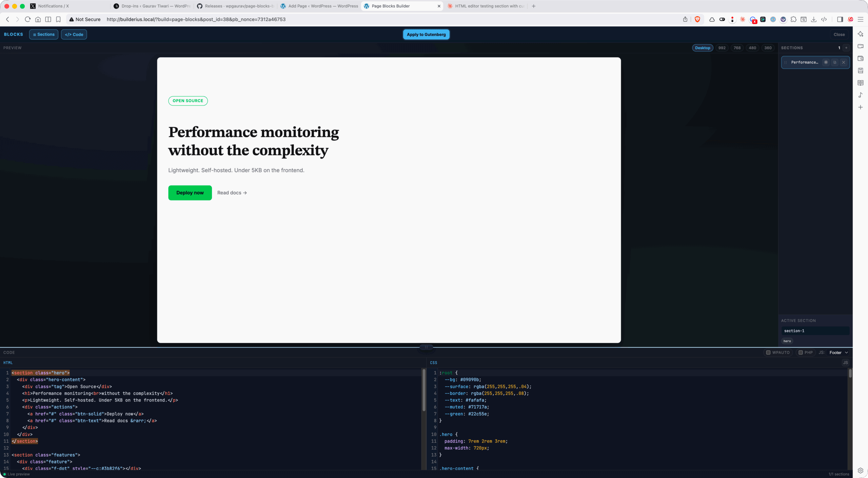Select the 768 breakpoint preview

click(737, 48)
